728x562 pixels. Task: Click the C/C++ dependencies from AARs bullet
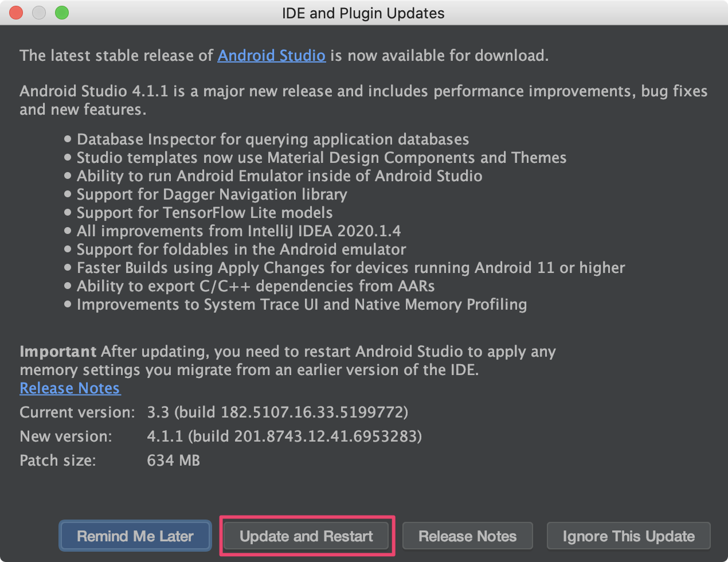[x=256, y=286]
